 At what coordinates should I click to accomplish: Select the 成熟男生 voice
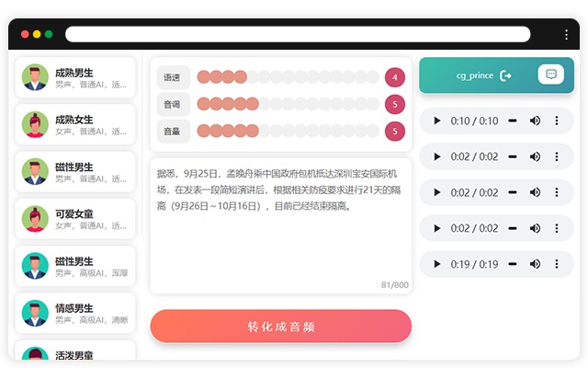coord(75,77)
